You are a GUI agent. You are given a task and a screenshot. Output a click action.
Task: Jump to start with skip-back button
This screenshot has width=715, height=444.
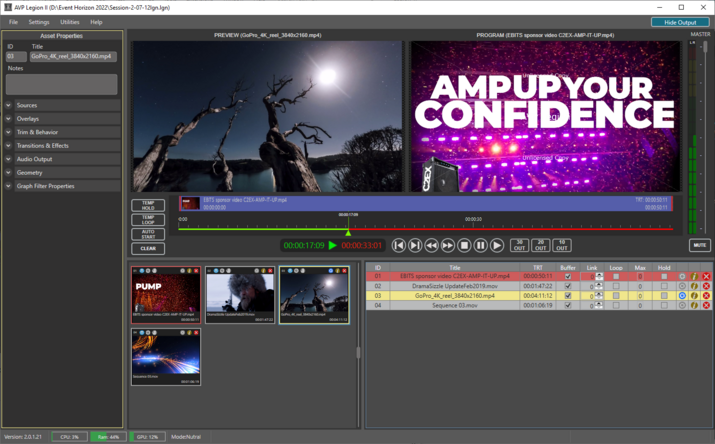398,245
